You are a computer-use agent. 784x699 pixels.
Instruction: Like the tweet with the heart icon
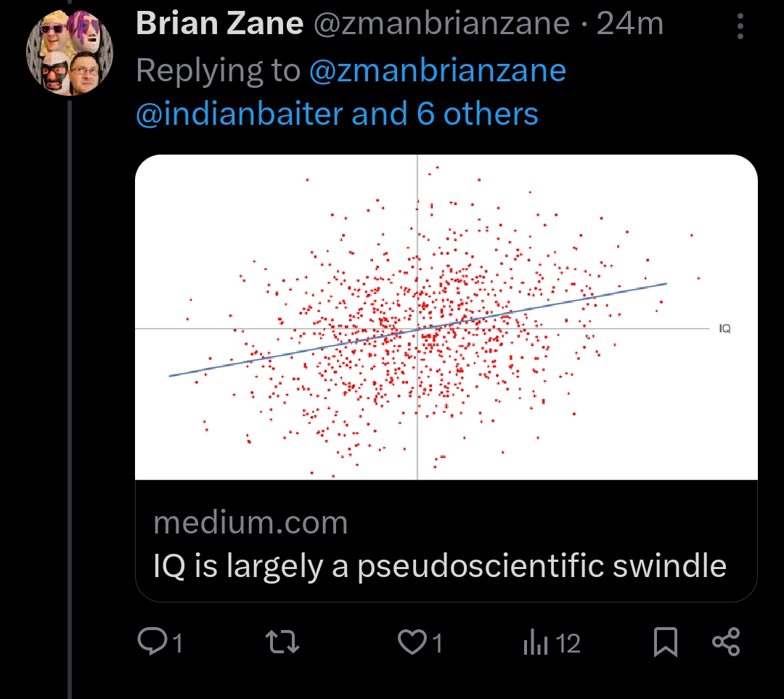click(x=412, y=642)
